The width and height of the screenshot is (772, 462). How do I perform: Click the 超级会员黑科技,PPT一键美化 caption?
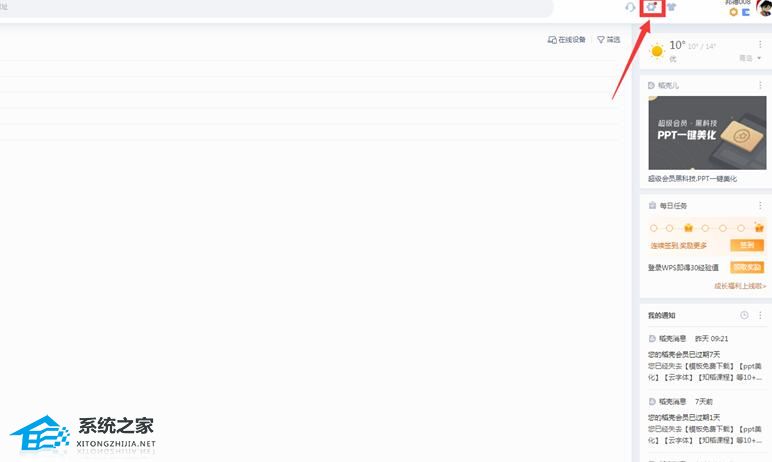coord(692,179)
